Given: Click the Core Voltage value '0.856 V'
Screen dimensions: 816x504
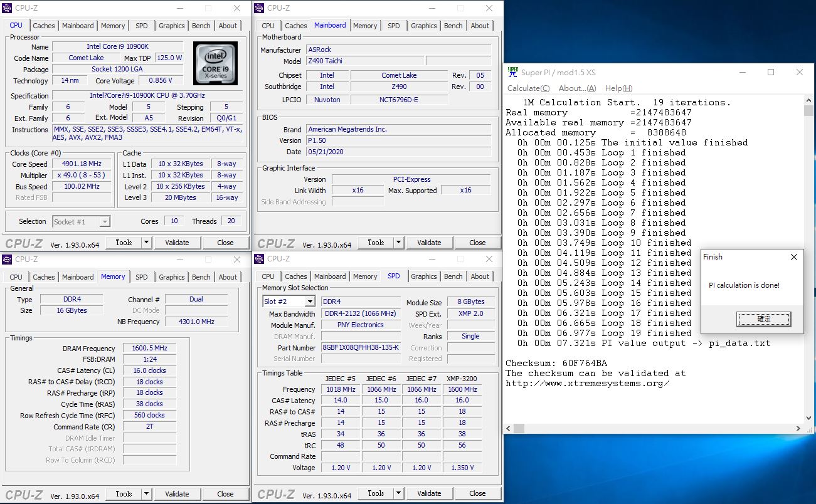Looking at the screenshot, I should coord(161,80).
